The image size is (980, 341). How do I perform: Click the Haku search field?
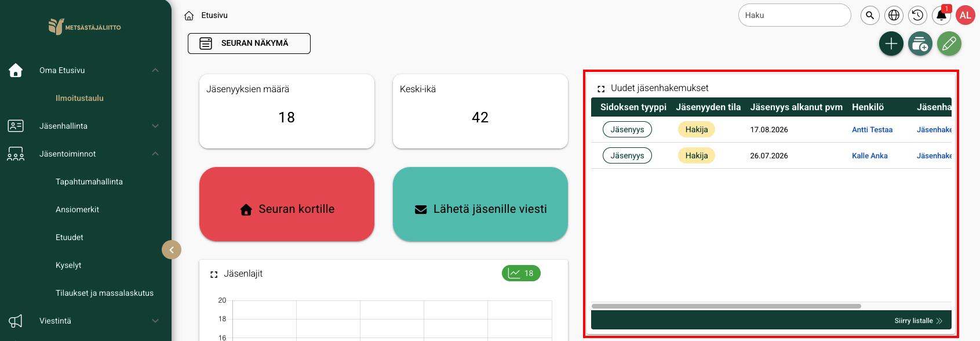pos(795,15)
